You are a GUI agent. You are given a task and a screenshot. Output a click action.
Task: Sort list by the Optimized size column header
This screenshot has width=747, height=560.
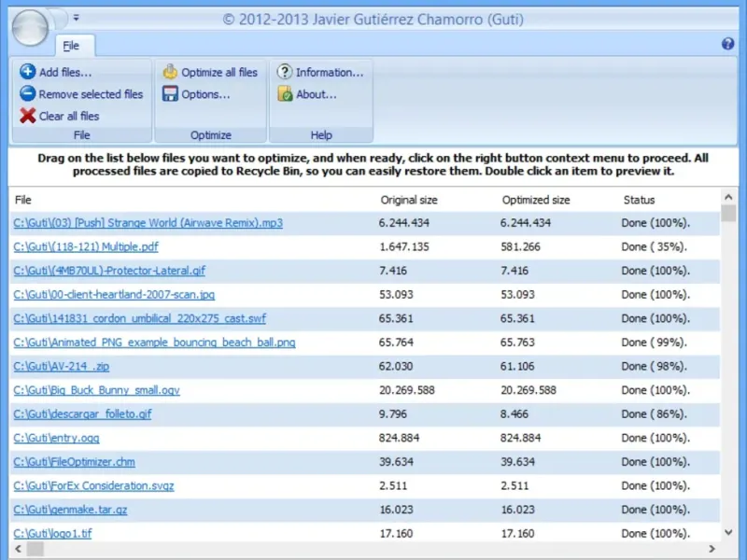click(535, 200)
